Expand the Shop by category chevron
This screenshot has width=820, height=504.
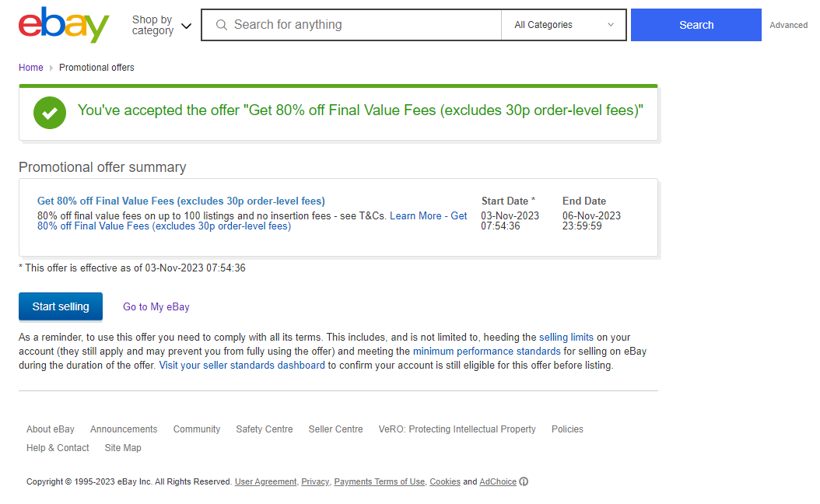(186, 26)
